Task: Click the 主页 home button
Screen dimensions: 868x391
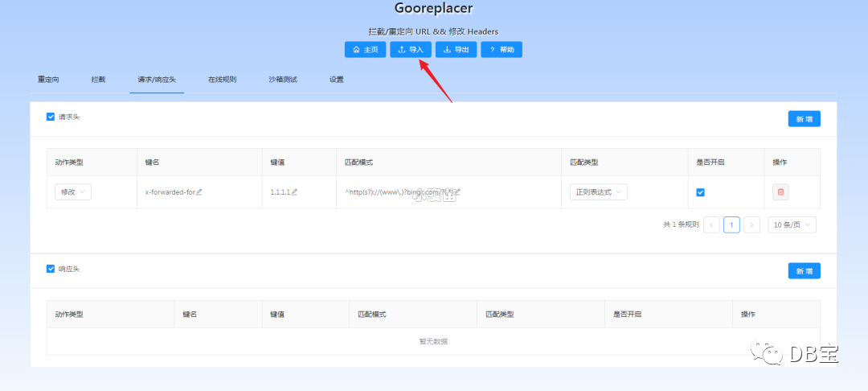Action: [366, 49]
